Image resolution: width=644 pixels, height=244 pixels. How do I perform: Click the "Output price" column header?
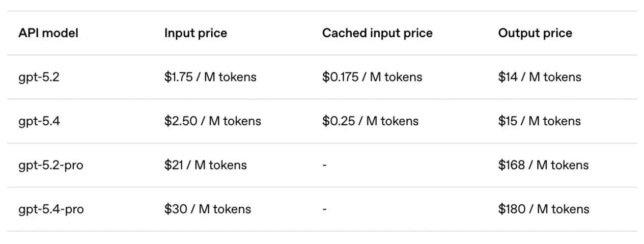pyautogui.click(x=535, y=33)
